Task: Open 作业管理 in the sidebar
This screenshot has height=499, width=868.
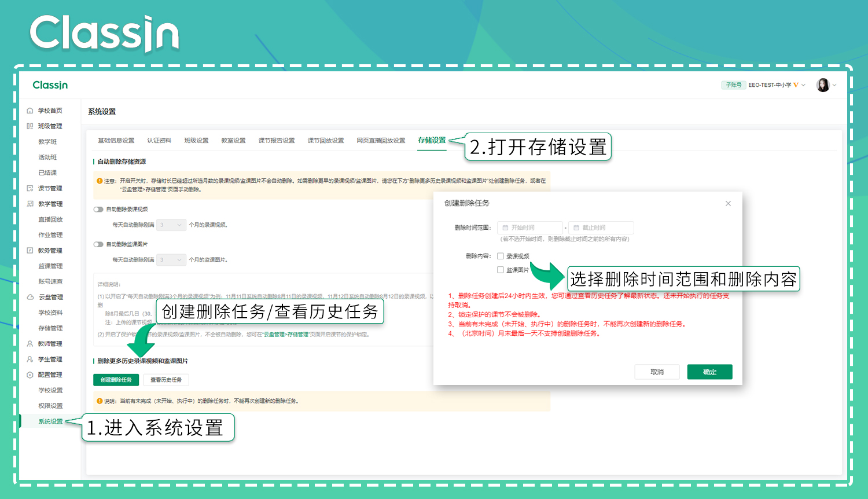Action: [50, 235]
